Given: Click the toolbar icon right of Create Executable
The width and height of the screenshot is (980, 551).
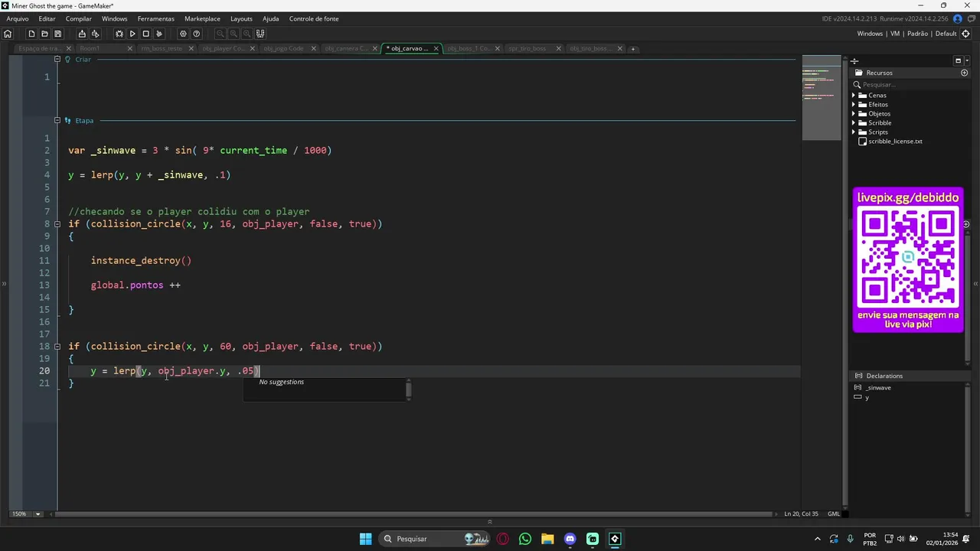Looking at the screenshot, I should click(95, 34).
